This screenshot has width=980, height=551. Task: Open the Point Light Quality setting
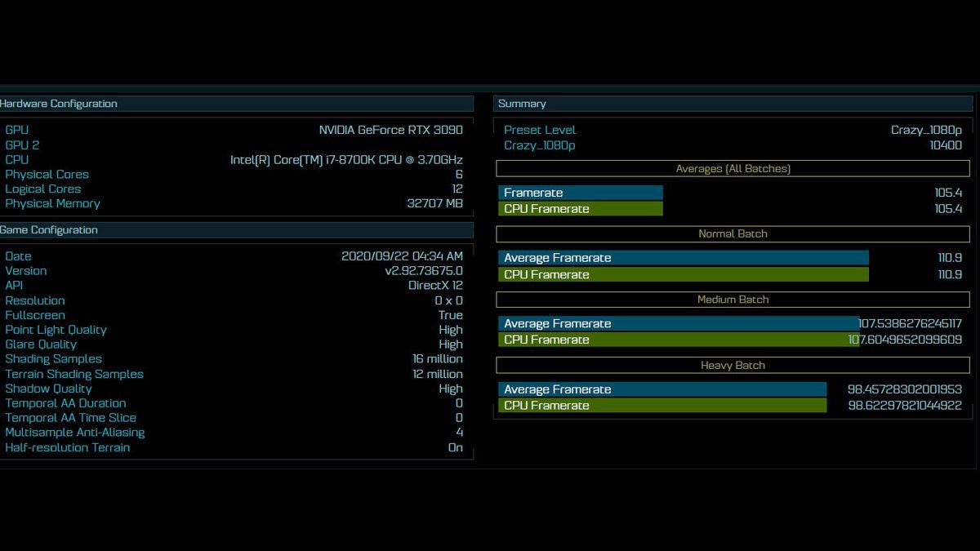tap(56, 330)
